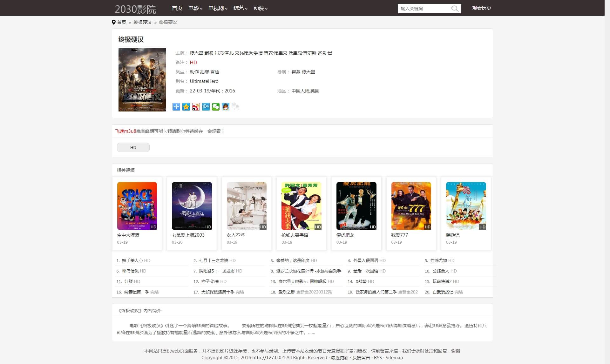
Task: Expand the 电影 dropdown menu
Action: coord(195,8)
